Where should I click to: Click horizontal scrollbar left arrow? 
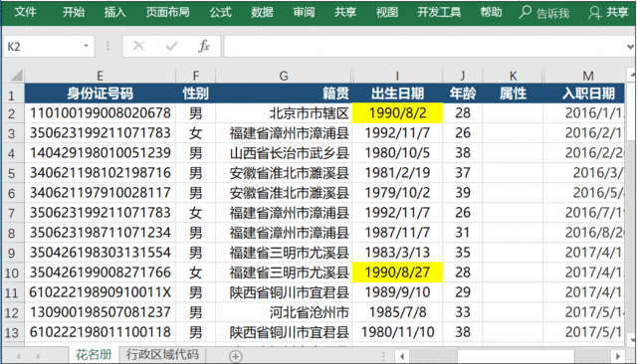coord(402,357)
